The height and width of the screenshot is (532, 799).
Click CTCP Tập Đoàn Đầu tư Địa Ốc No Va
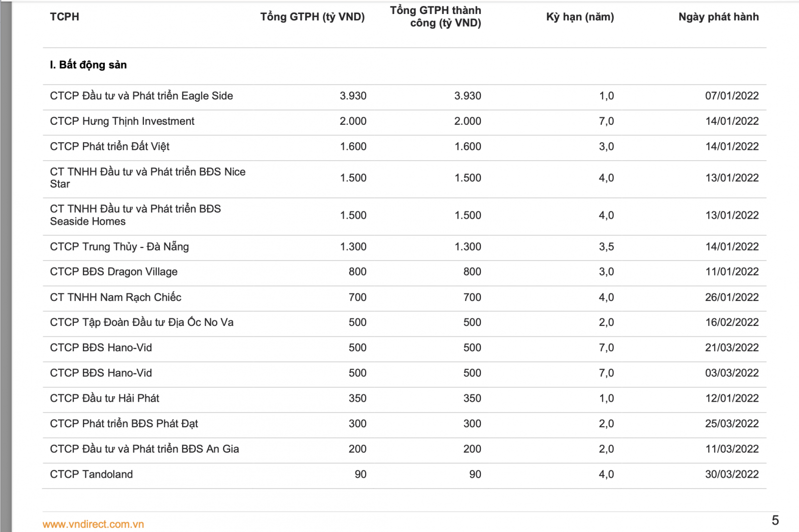click(142, 322)
